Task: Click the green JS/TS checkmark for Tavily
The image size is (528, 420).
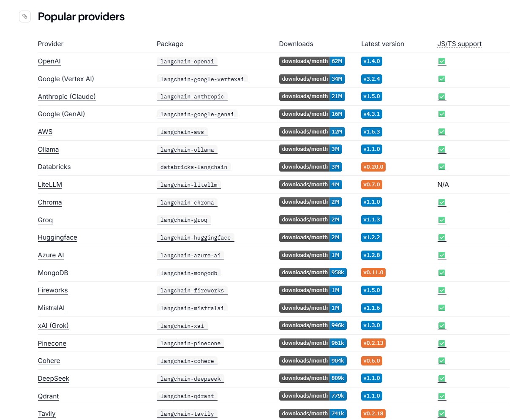Action: 442,414
